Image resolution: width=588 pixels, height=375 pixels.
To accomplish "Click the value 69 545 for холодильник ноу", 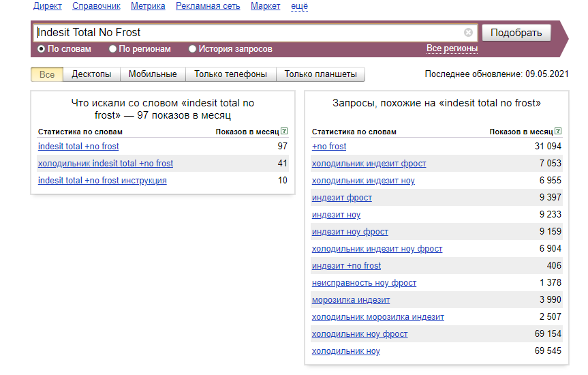I will [x=548, y=350].
